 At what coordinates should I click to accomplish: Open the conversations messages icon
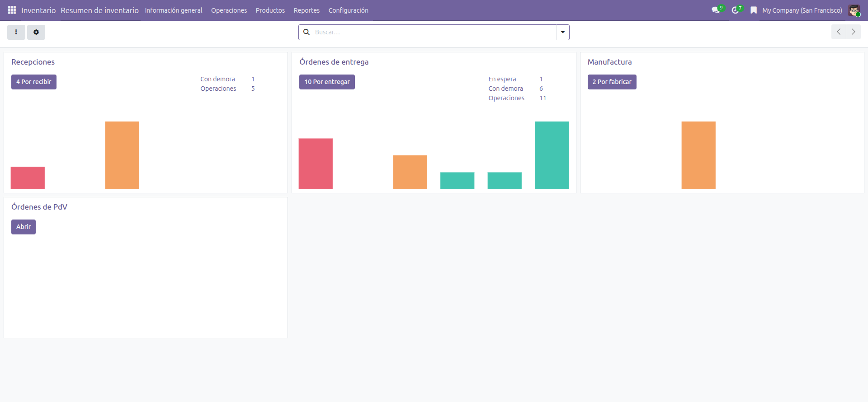pos(716,10)
